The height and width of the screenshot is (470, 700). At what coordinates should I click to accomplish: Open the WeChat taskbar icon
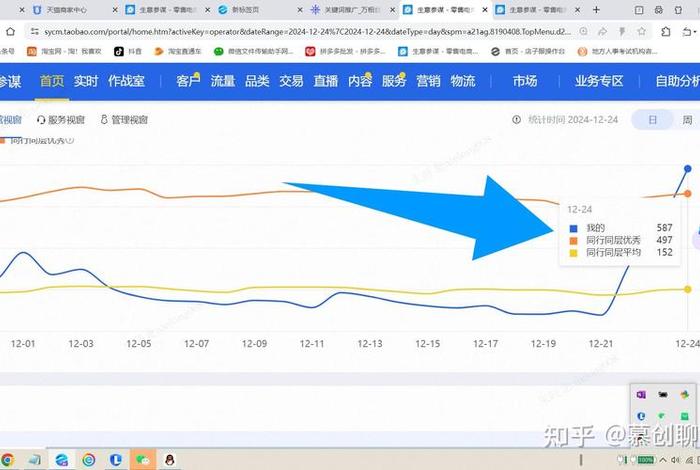point(143,459)
